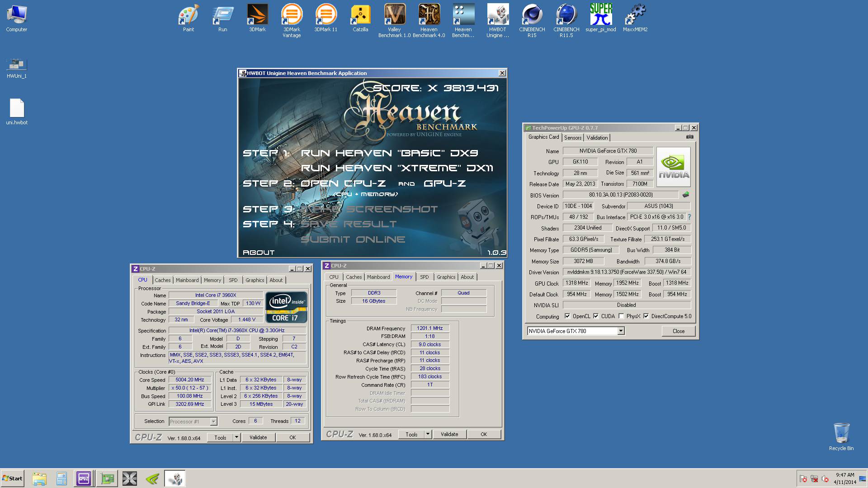Click the ABOUT link in HWBOT Heaven
Image resolution: width=868 pixels, height=488 pixels.
click(259, 252)
